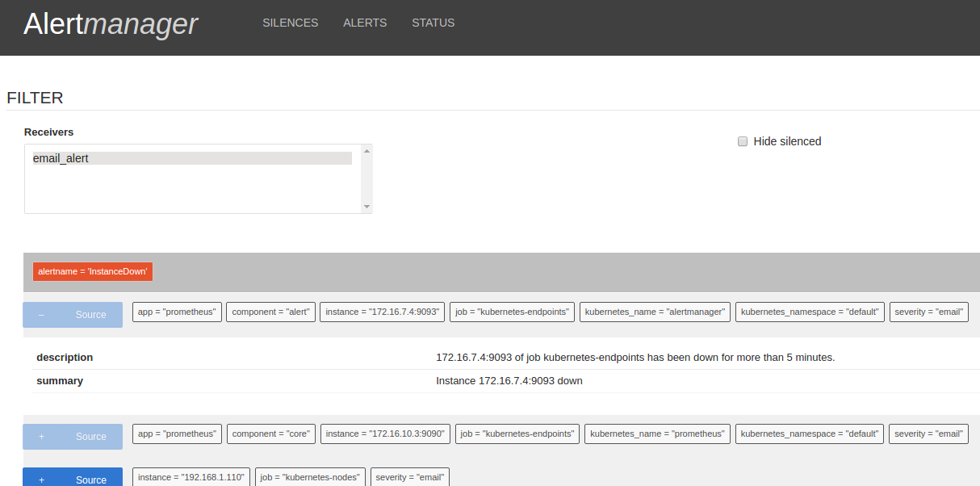Viewport: 980px width, 486px height.
Task: Filter by the app = "prometheus" label
Action: (177, 312)
